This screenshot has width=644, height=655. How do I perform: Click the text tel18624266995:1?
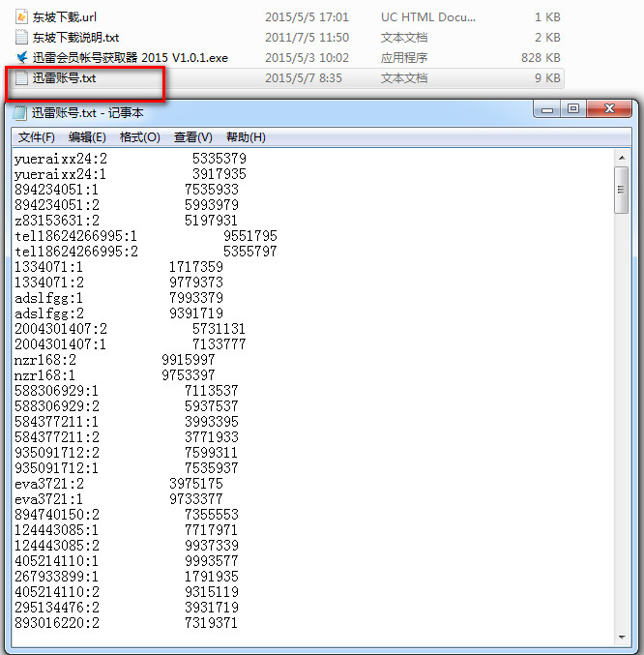pyautogui.click(x=76, y=236)
